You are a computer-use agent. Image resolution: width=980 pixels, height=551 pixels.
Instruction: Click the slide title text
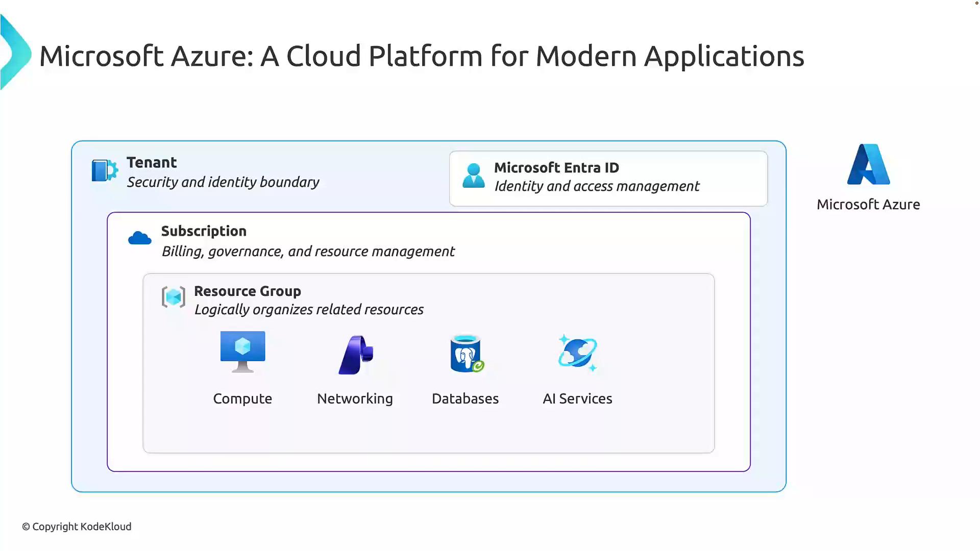coord(422,56)
